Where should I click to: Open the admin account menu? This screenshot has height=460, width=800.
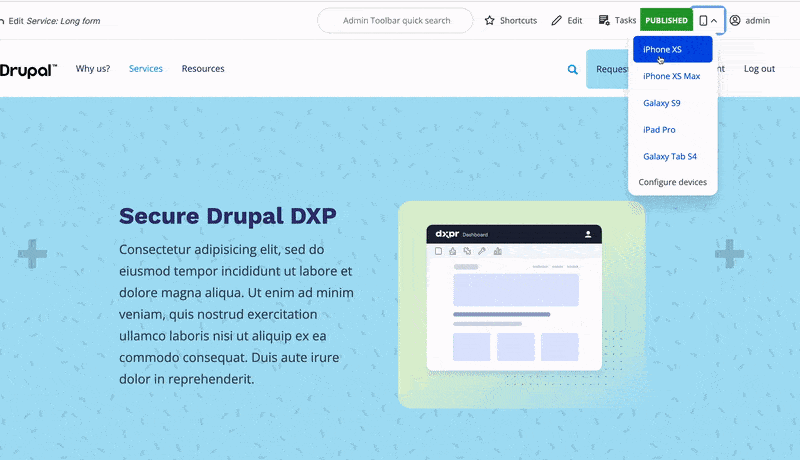749,20
